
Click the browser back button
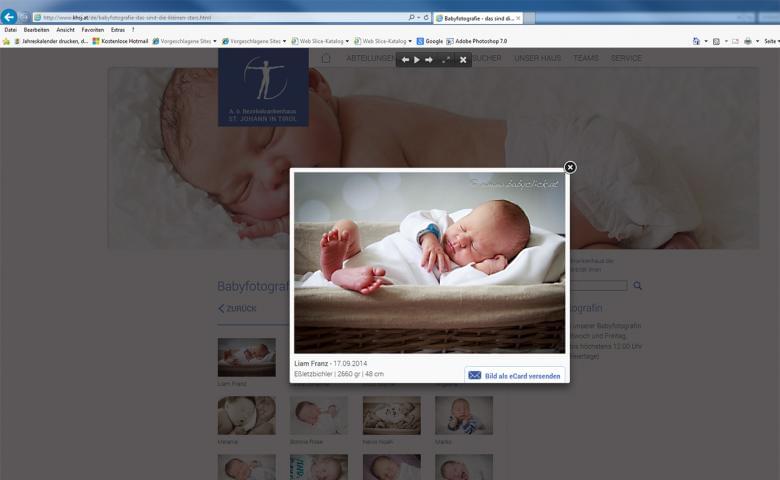(9, 17)
